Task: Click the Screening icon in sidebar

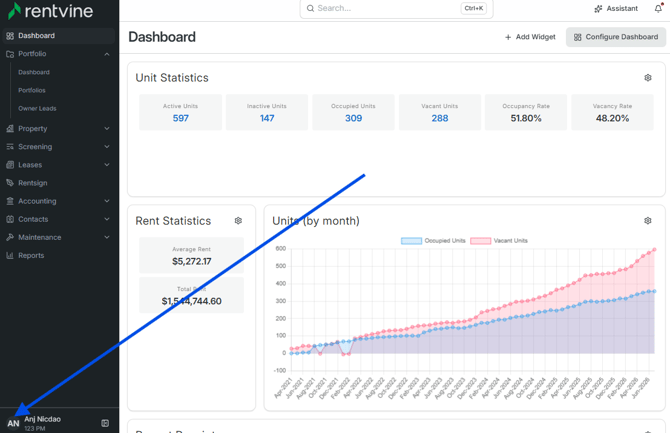Action: coord(10,147)
